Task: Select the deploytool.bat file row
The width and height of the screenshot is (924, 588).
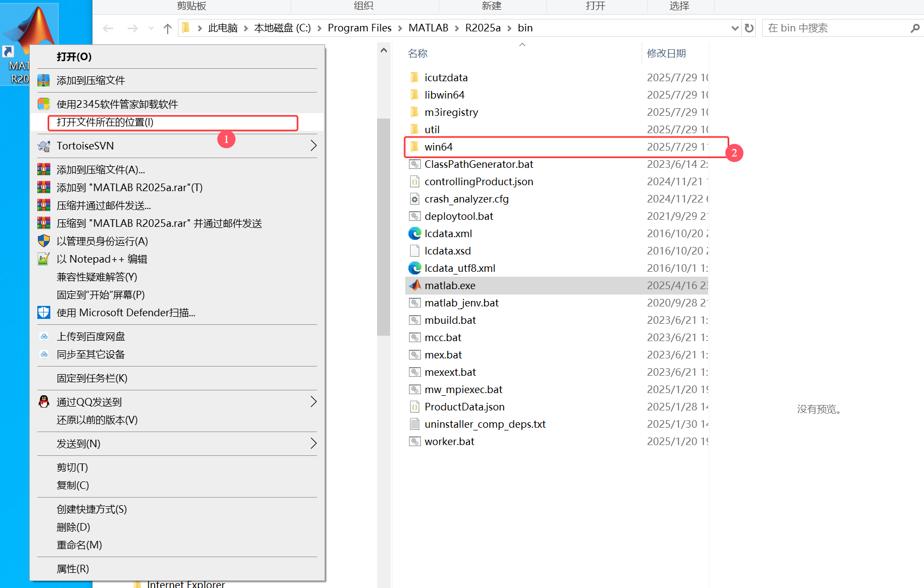Action: pyautogui.click(x=556, y=216)
